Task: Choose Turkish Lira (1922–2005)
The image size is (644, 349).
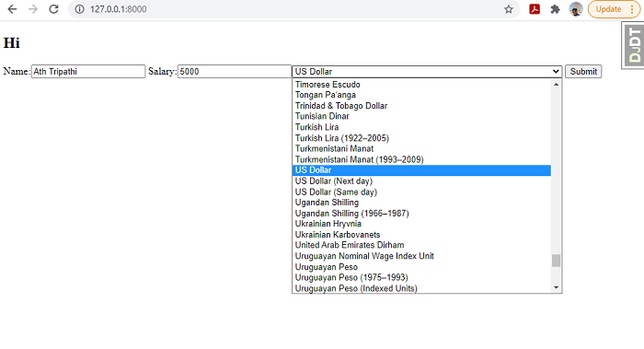Action: coord(421,138)
